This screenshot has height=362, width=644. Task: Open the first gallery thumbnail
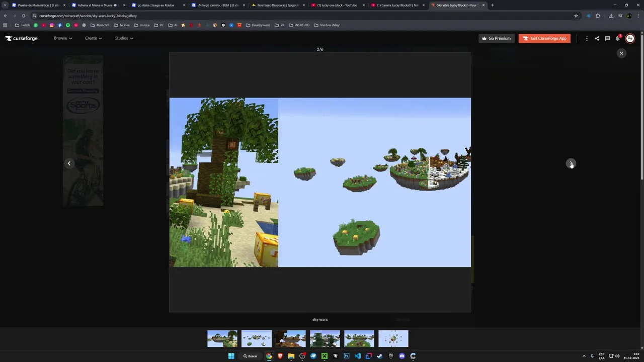pos(222,338)
